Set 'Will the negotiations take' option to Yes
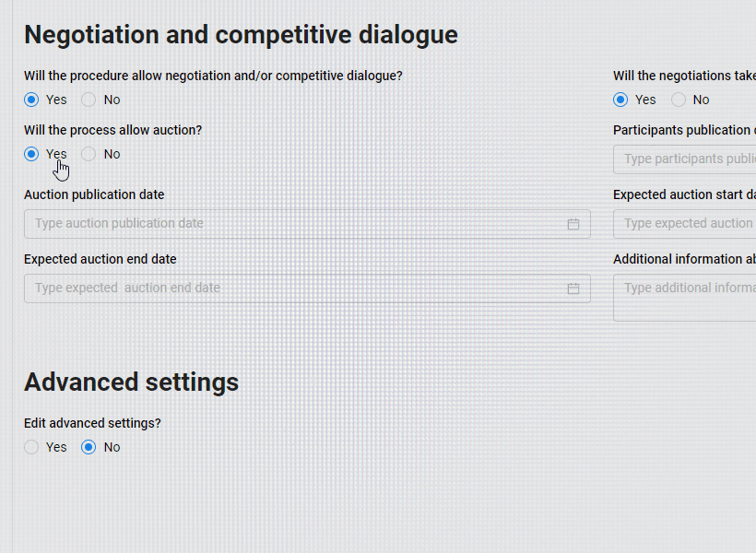 [x=621, y=100]
